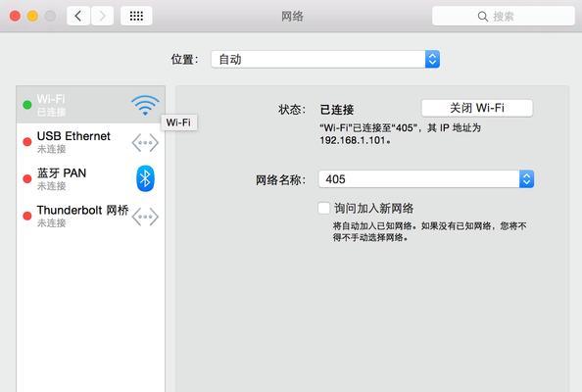This screenshot has width=582, height=392.
Task: Click the Wi-Fi signal icon in the sidebar
Action: 145,105
